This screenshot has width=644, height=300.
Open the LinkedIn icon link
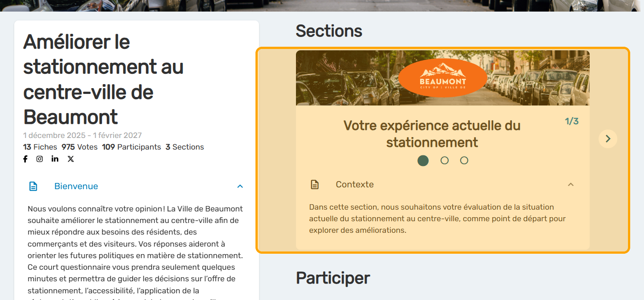[55, 159]
